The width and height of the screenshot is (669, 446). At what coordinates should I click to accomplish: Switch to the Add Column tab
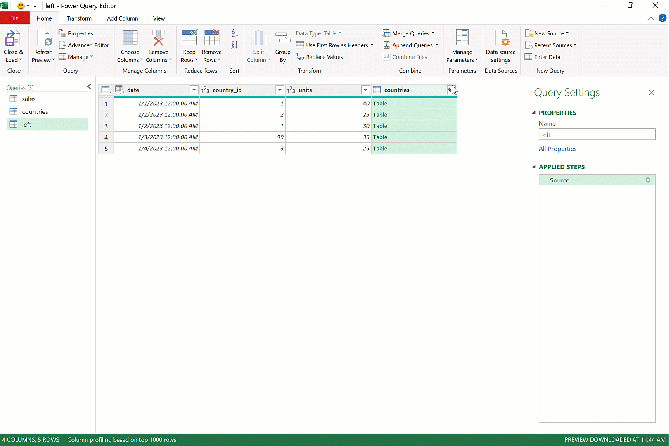(x=122, y=18)
